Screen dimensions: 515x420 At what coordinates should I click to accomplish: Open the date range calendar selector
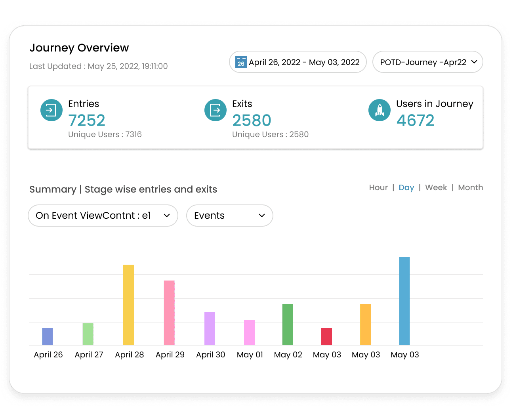298,62
